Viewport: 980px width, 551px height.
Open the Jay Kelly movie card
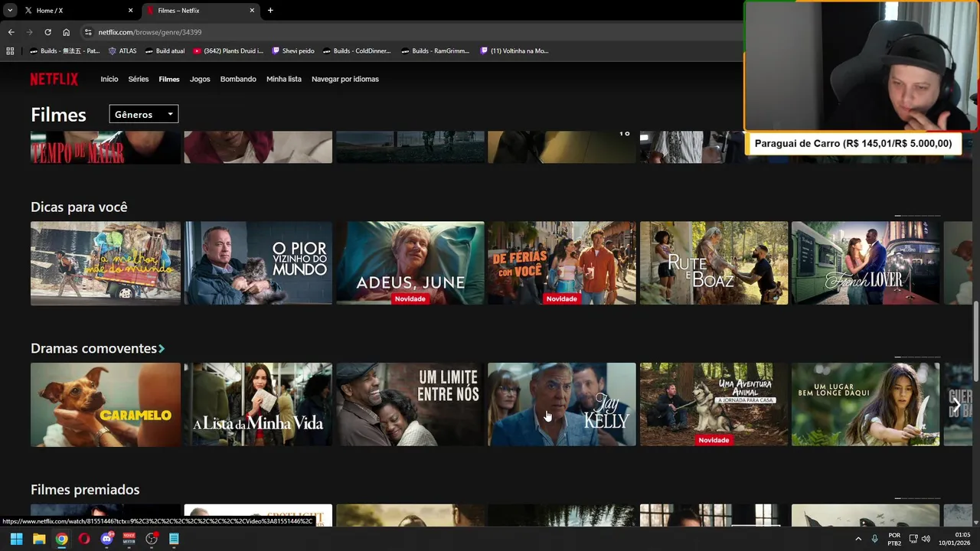(x=562, y=404)
